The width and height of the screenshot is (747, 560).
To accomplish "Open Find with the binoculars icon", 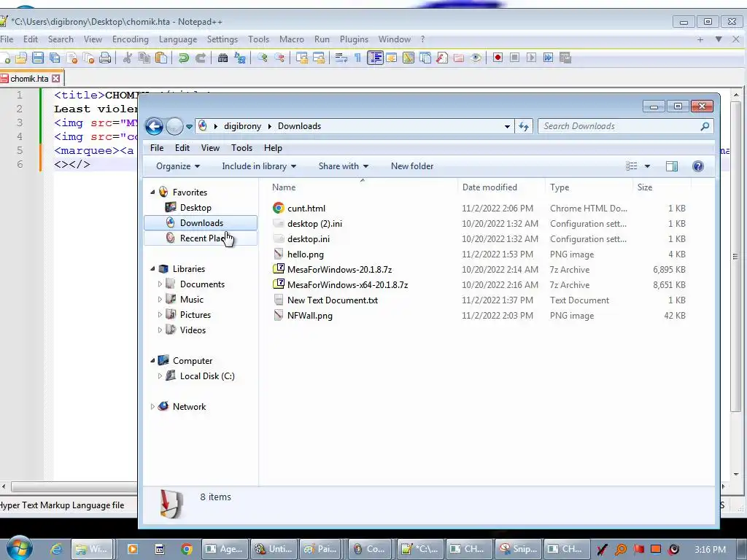I will (x=222, y=58).
